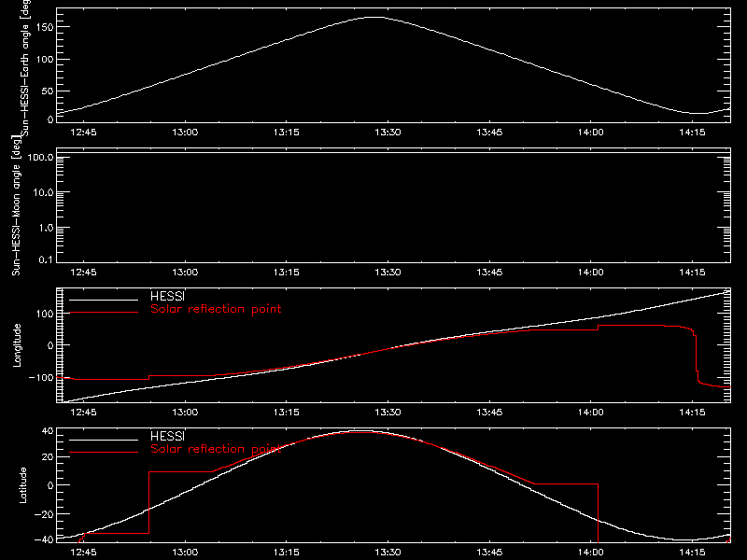Click 13:00 time label under Earth angle plot
Screen dimensions: 747x560
185,132
